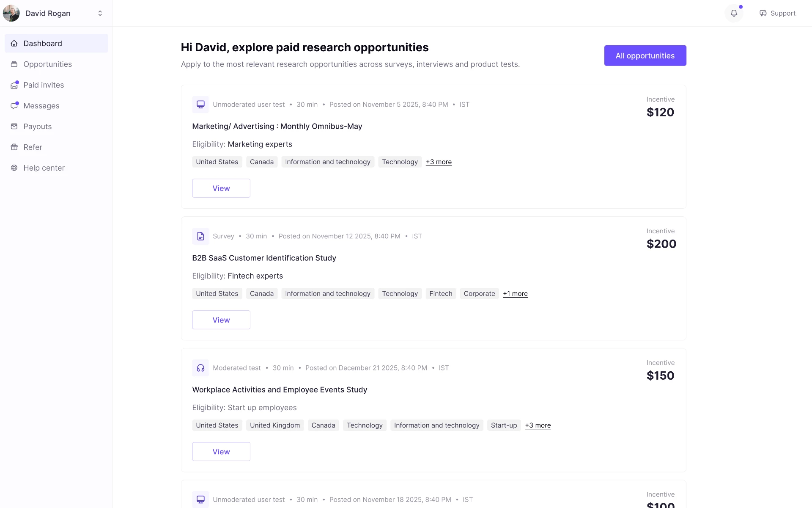Expand +3 more tags on Workplace Activities card

[538, 425]
